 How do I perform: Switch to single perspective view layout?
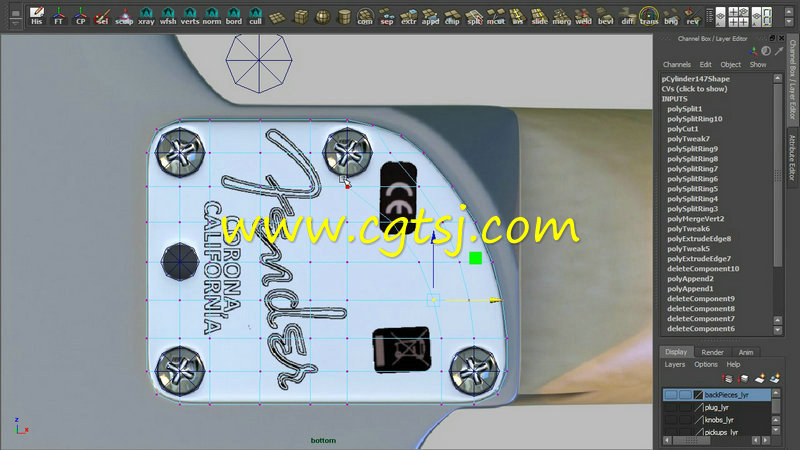[x=720, y=16]
